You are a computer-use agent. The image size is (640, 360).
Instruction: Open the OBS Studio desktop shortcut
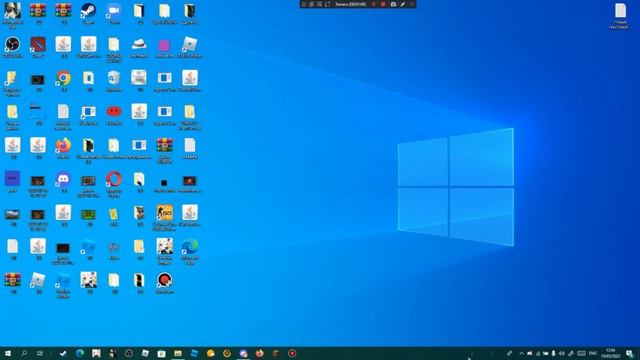(x=13, y=46)
